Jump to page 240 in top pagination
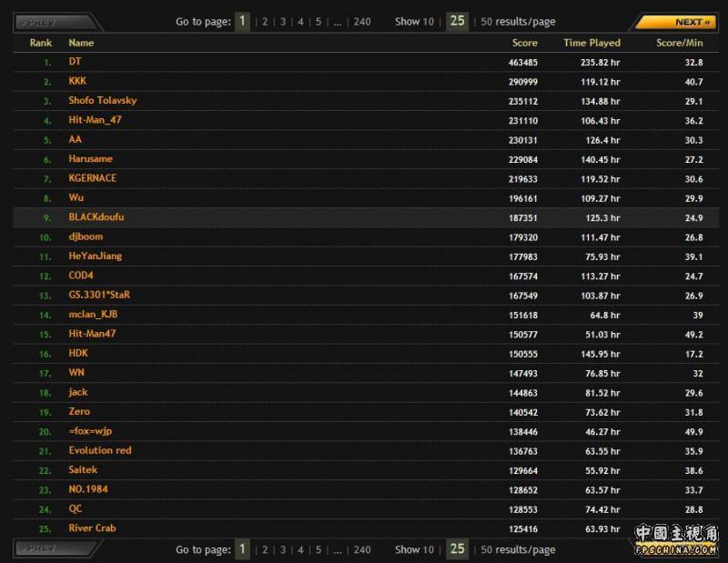The image size is (728, 563). pyautogui.click(x=362, y=22)
